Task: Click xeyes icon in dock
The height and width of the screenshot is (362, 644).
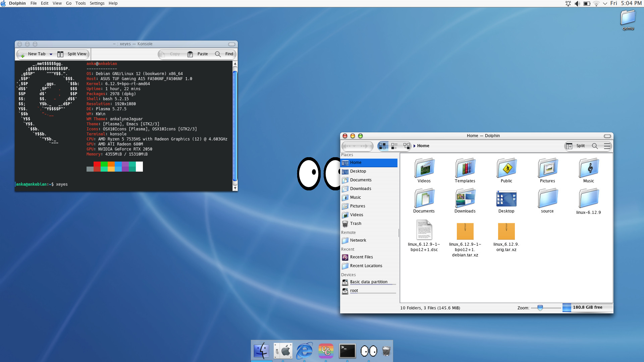Action: pyautogui.click(x=369, y=351)
